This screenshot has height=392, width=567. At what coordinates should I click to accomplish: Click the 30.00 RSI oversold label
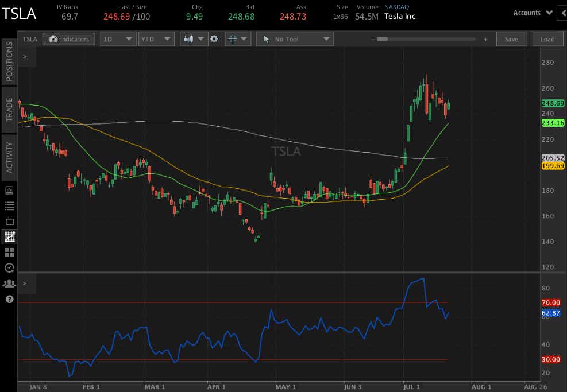coord(551,360)
